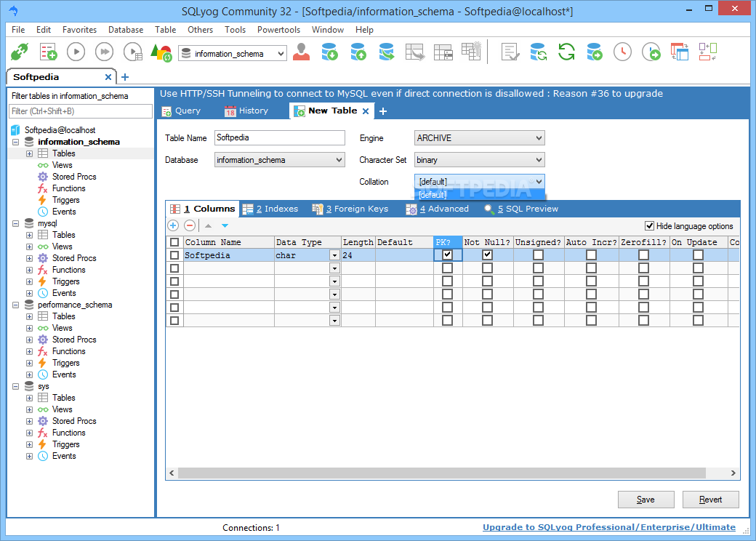The height and width of the screenshot is (541, 756).
Task: Check Zerofill for Softpedia column
Action: click(643, 255)
